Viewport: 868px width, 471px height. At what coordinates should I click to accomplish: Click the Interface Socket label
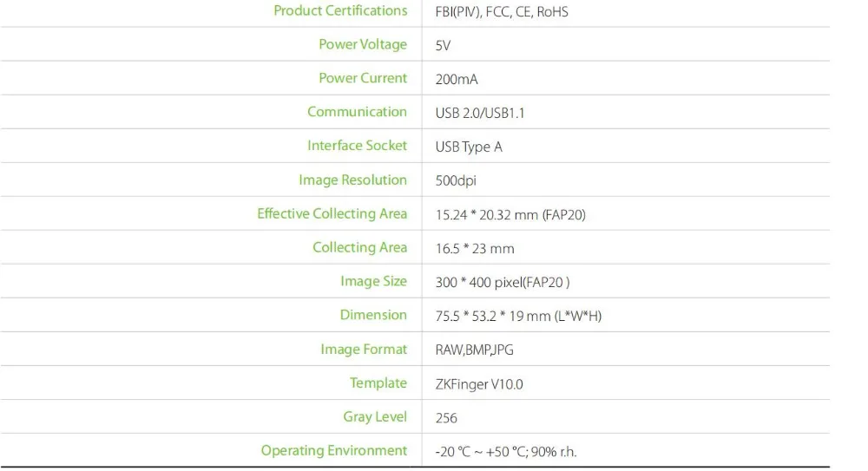pos(357,146)
